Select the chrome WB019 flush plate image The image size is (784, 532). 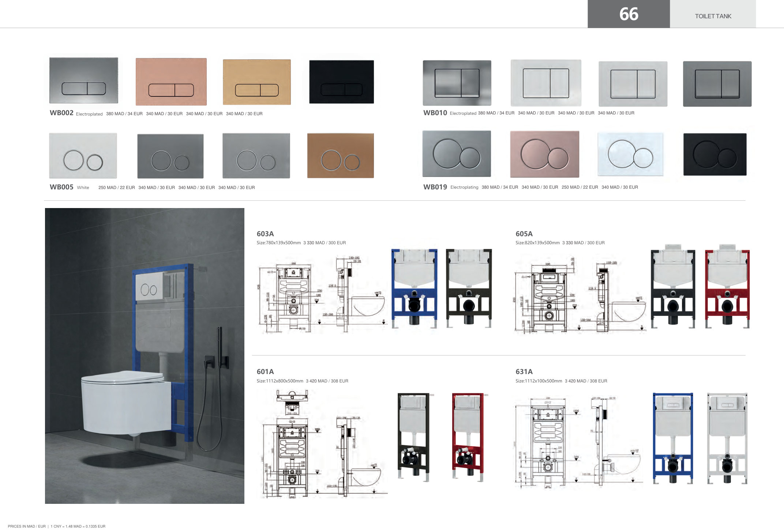[x=457, y=154]
